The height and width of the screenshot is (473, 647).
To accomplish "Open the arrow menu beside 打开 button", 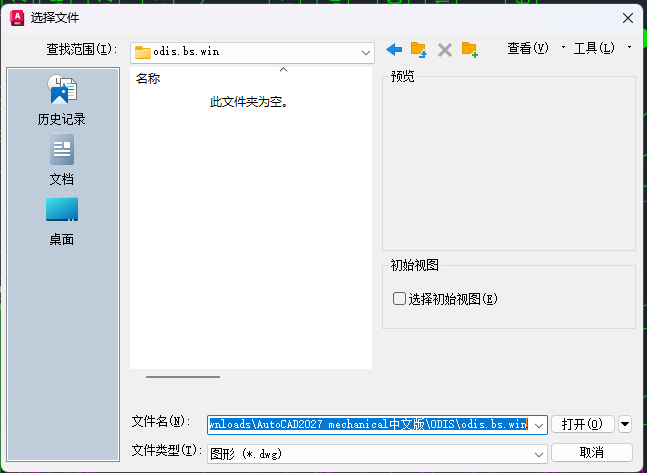I will [x=625, y=424].
